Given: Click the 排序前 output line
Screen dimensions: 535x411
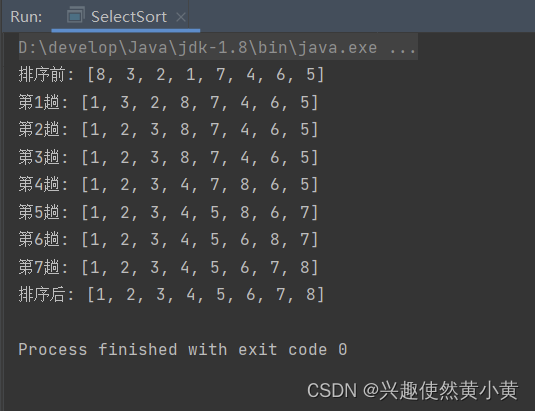Looking at the screenshot, I should pos(171,74).
